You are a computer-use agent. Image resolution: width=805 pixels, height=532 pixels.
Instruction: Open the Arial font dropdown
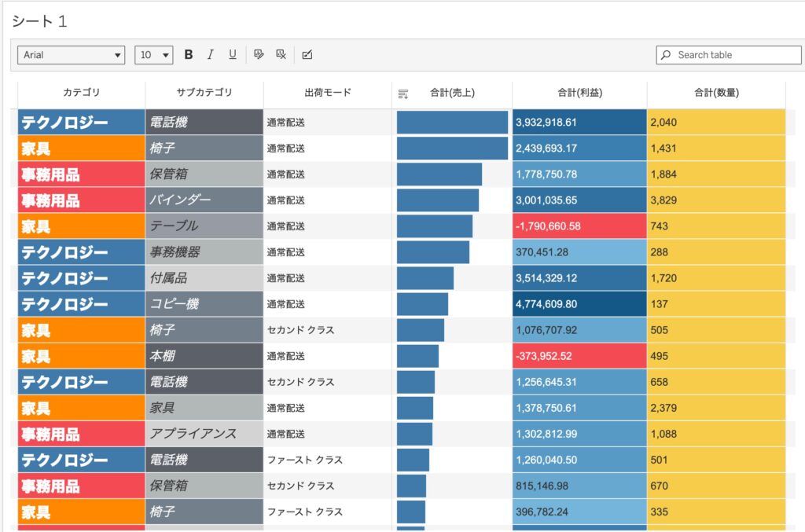[x=72, y=55]
